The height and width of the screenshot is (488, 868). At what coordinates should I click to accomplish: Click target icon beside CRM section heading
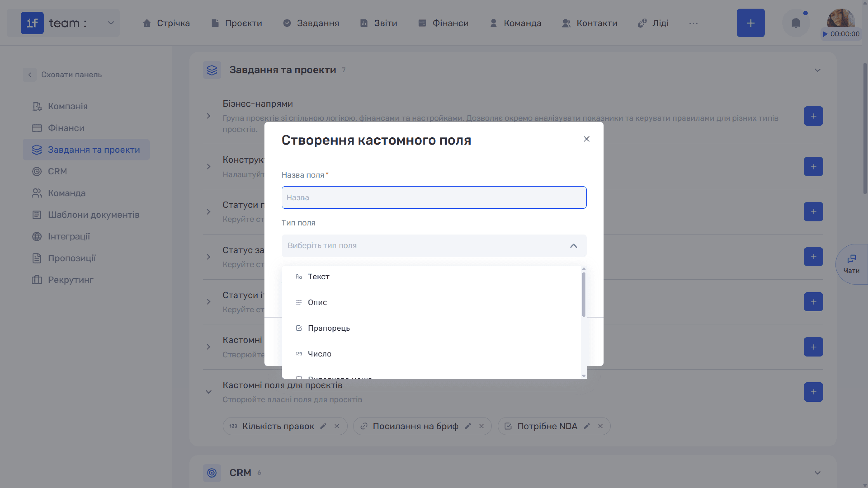pos(212,473)
